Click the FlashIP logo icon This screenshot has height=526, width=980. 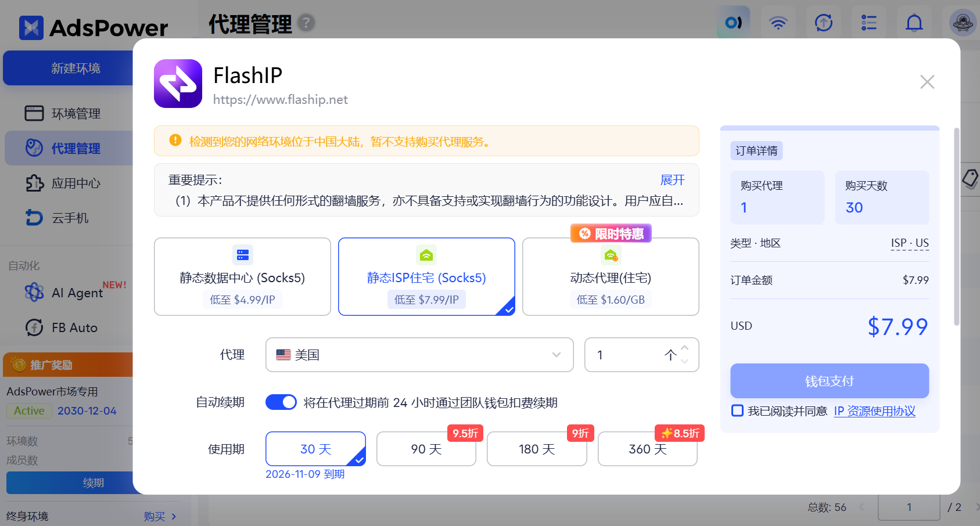(178, 84)
